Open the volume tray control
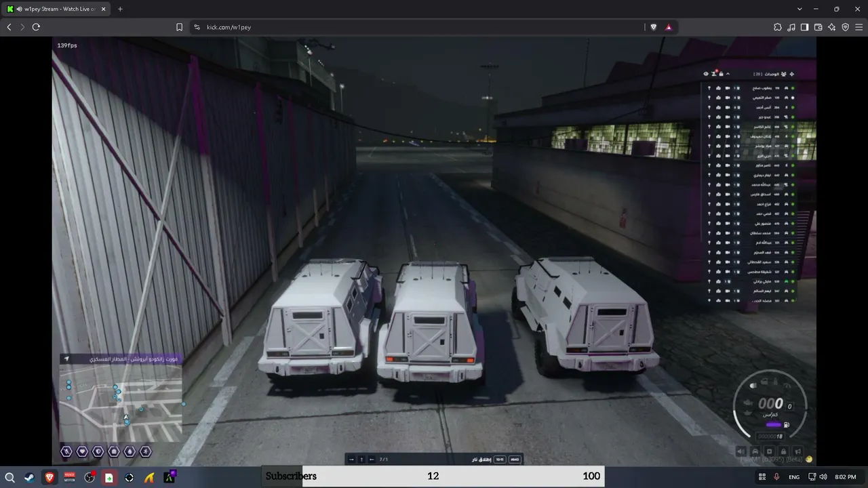868x488 pixels. pos(823,477)
